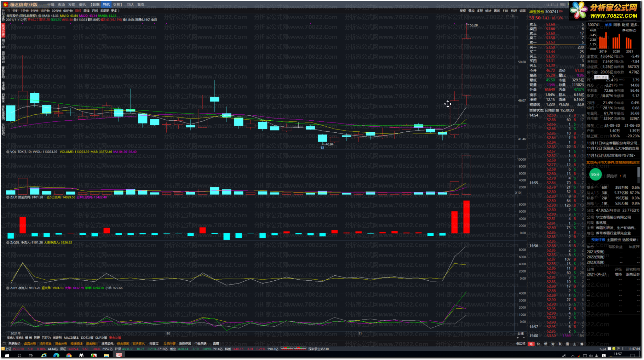The width and height of the screenshot is (644, 360).
Task: Switch to the 主题投资 tab
Action: point(614,240)
